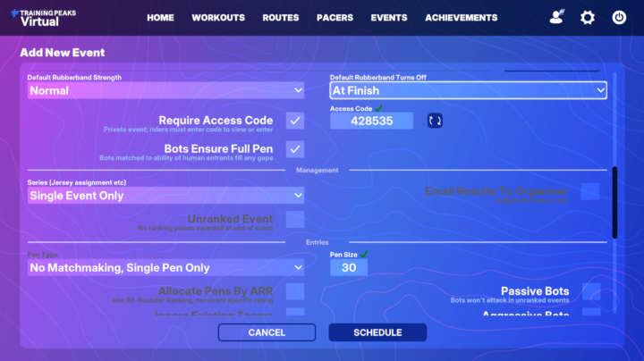Open the Series dropdown showing Single Event Only
The height and width of the screenshot is (361, 644).
(165, 196)
